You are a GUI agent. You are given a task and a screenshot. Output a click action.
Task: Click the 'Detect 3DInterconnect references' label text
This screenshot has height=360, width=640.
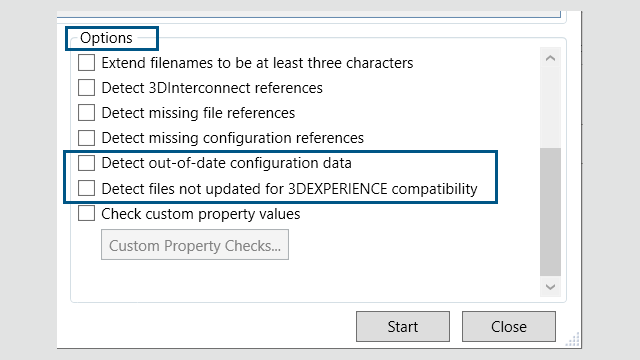point(212,88)
